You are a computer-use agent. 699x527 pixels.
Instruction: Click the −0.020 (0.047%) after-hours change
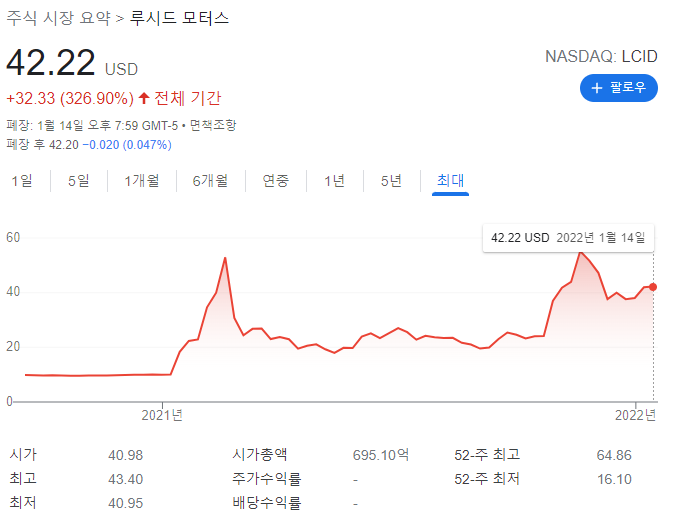tap(127, 145)
